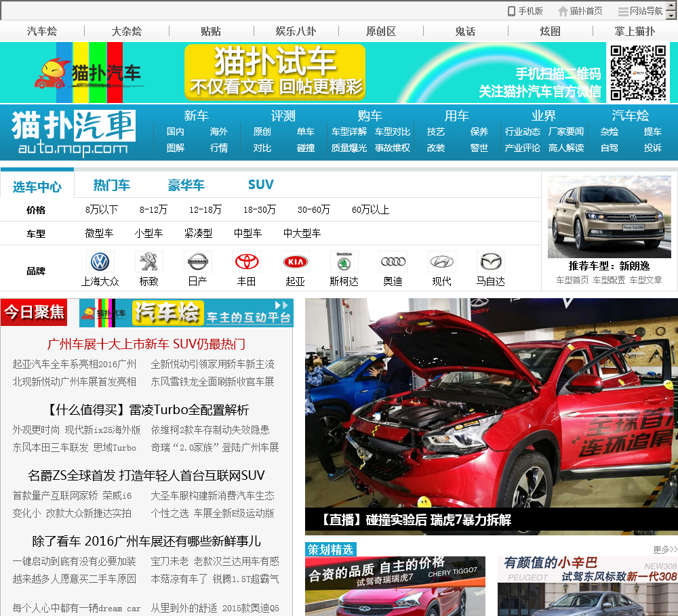Filter by price 8万以下
The height and width of the screenshot is (616, 678).
click(x=102, y=209)
